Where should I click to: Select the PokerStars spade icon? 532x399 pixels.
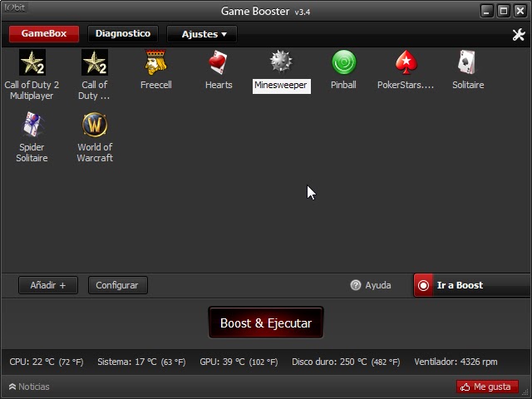pyautogui.click(x=406, y=62)
